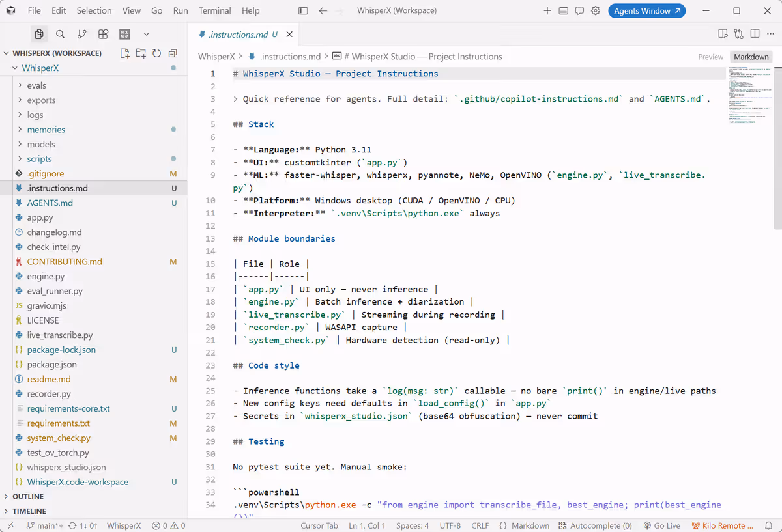Open the Selection menu
This screenshot has height=532, width=782.
tap(94, 10)
